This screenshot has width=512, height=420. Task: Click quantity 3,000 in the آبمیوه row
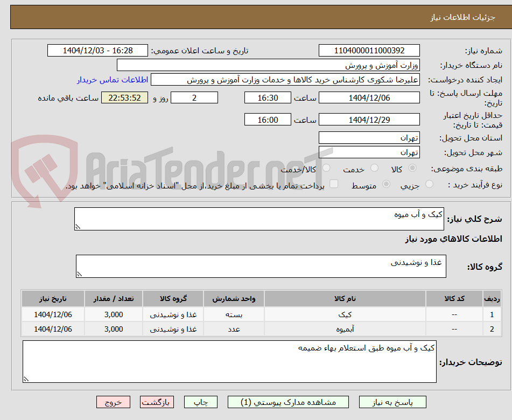tap(114, 329)
